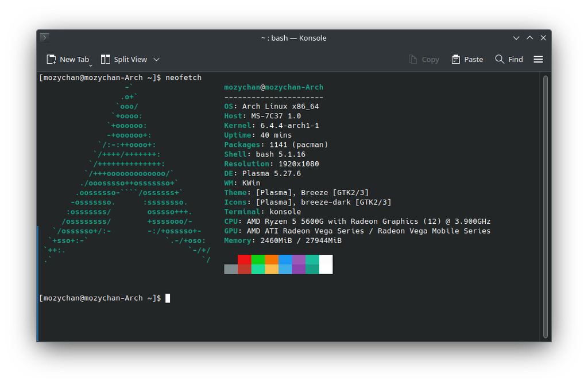
Task: Expand the Split View dropdown arrow
Action: [x=156, y=59]
